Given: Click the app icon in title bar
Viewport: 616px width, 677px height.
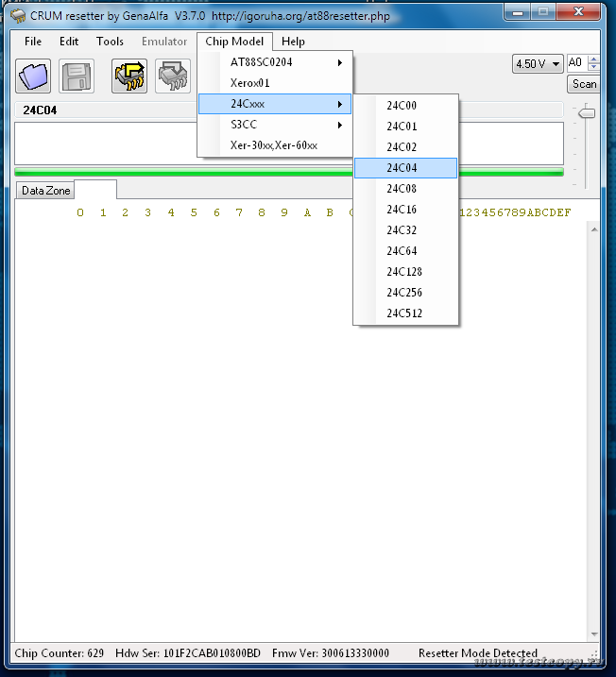Looking at the screenshot, I should coord(17,17).
